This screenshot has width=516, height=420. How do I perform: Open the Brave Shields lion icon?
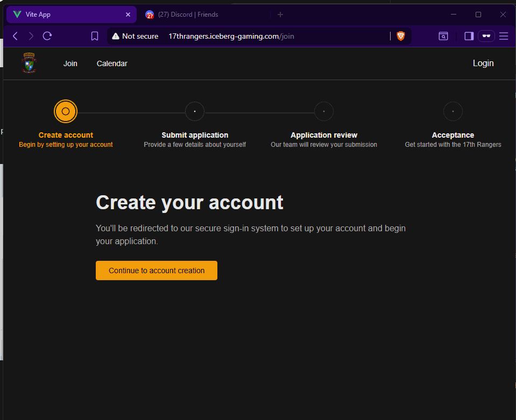pyautogui.click(x=401, y=36)
